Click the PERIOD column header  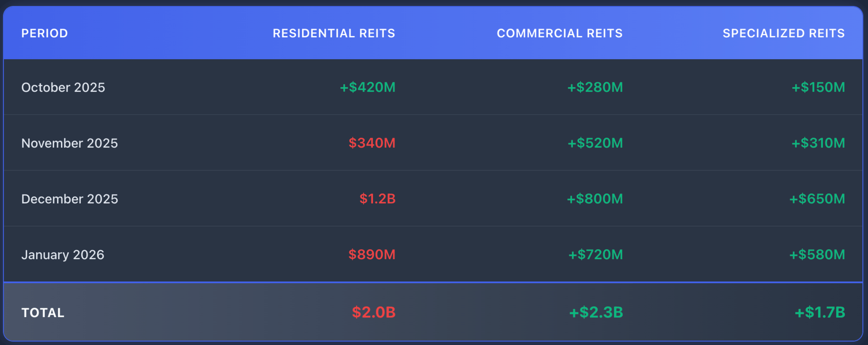pos(44,33)
